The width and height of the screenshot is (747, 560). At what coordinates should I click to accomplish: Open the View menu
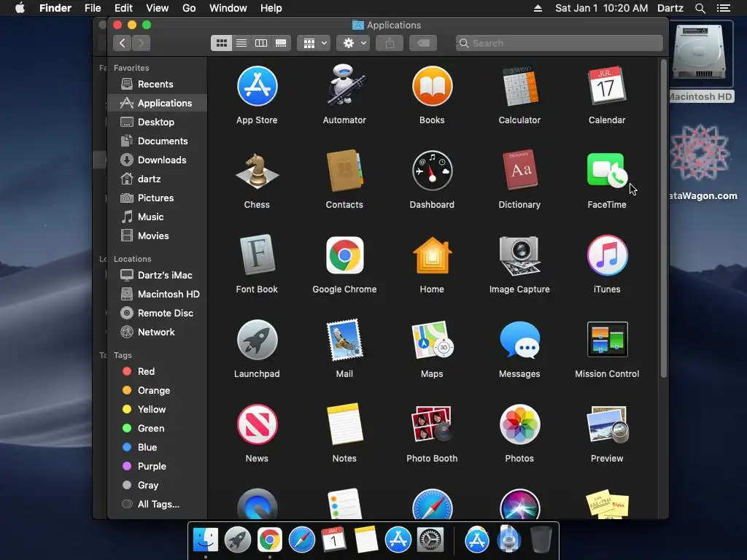pos(158,8)
